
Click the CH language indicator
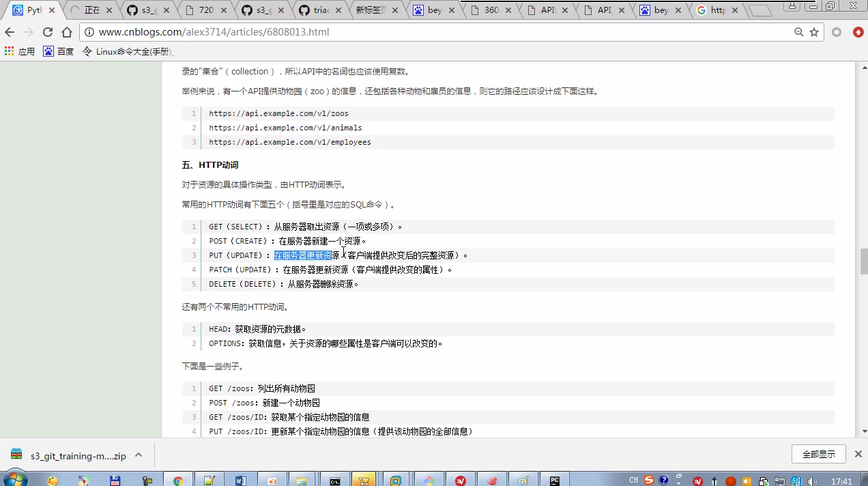tap(634, 480)
